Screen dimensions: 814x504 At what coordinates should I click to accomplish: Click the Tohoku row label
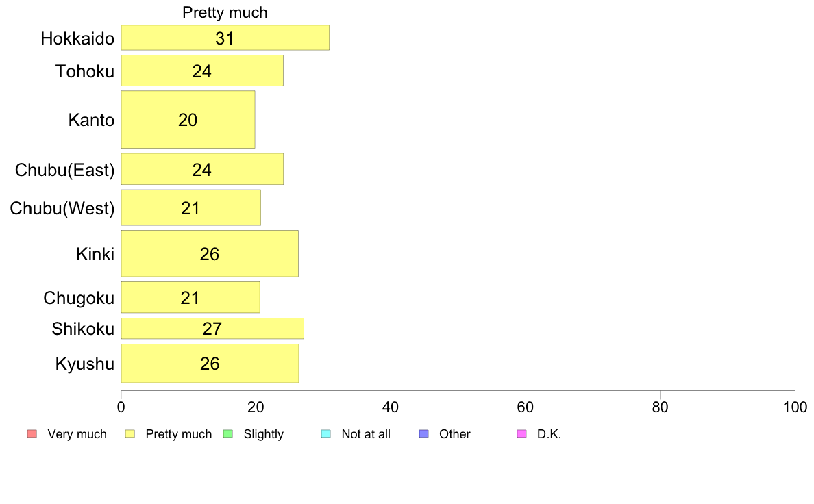tap(85, 72)
